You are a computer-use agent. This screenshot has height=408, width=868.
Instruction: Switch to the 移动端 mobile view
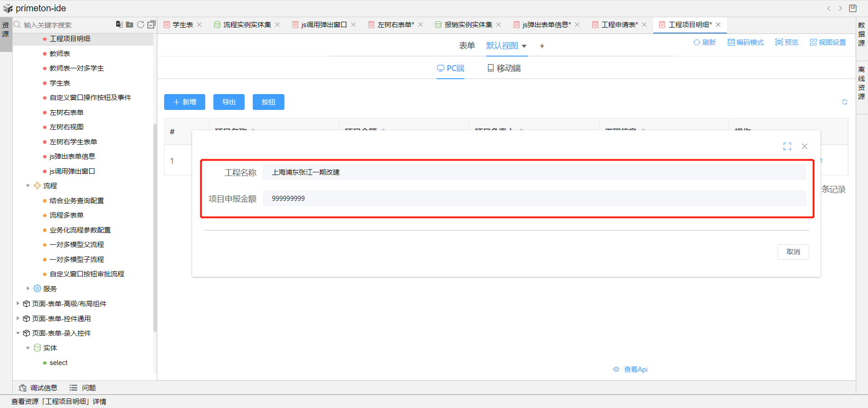[x=504, y=68]
